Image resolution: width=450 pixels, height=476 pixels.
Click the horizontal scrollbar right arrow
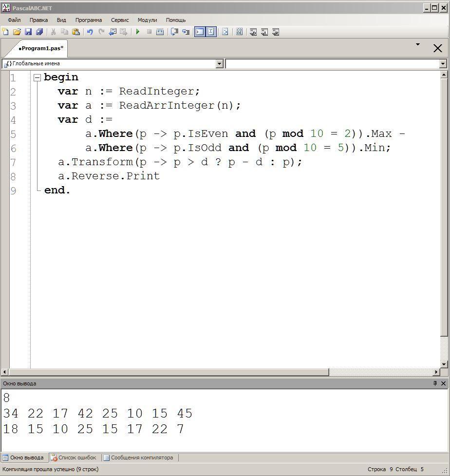coord(436,372)
